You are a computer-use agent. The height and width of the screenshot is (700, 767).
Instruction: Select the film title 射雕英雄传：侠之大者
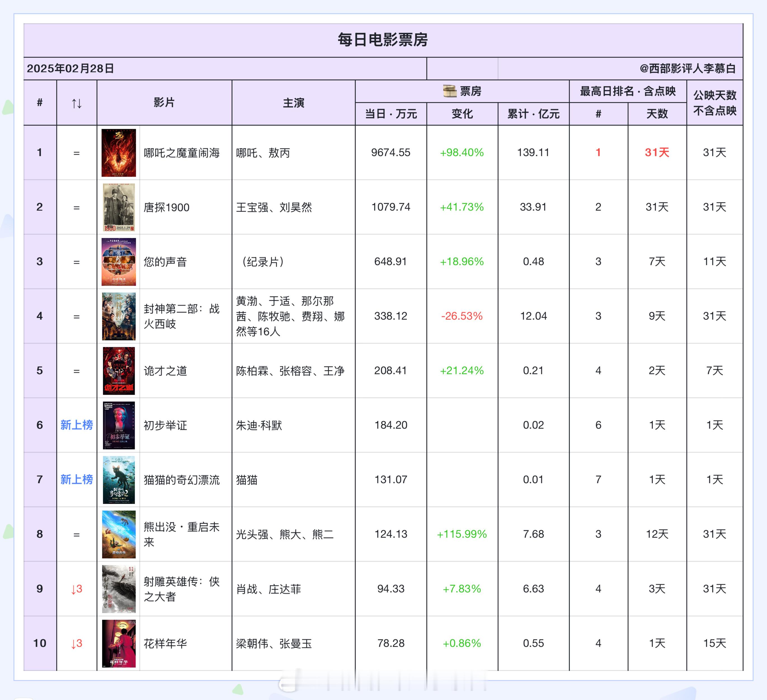(182, 589)
